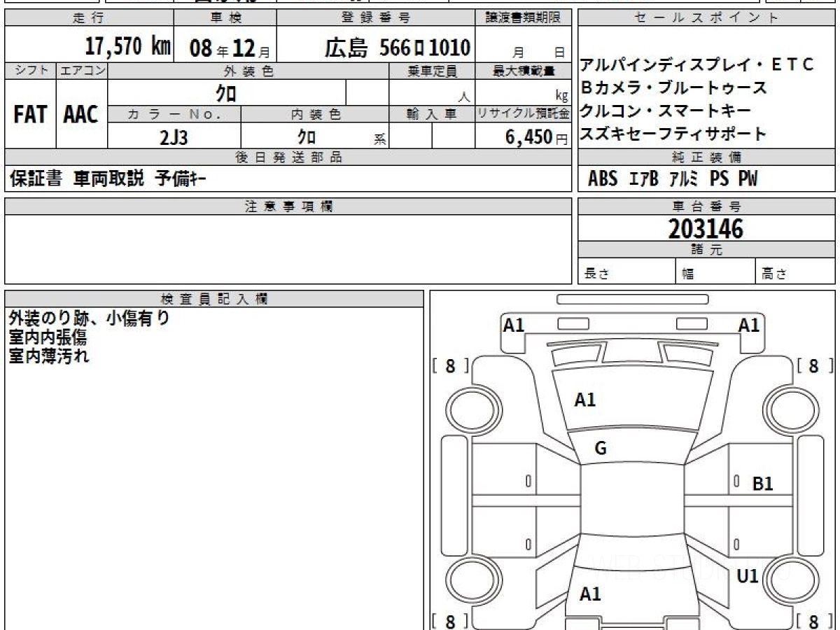Click the セールスポイント header
This screenshot has height=630, width=840.
click(x=707, y=18)
